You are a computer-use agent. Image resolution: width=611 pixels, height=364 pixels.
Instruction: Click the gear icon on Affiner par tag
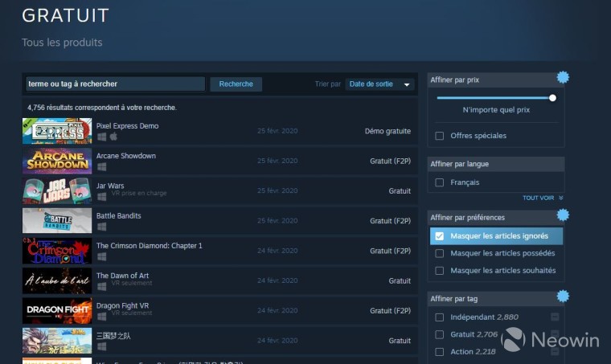tap(563, 296)
